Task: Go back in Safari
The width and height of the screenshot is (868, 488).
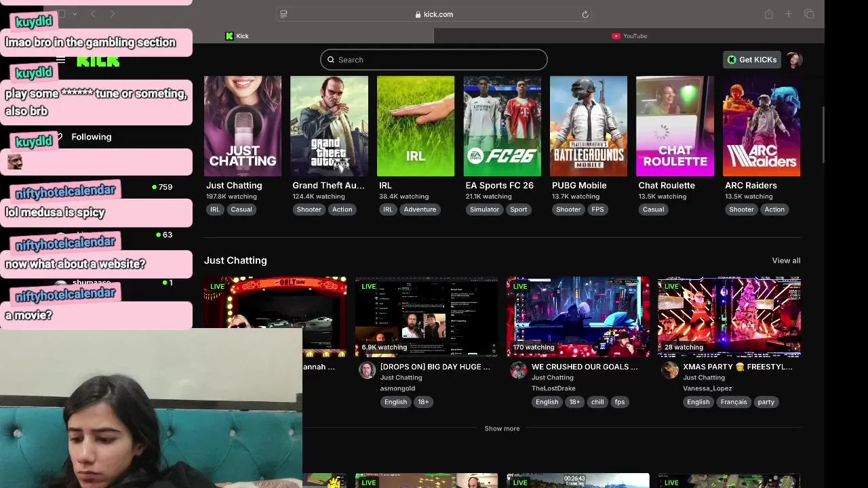Action: 93,14
